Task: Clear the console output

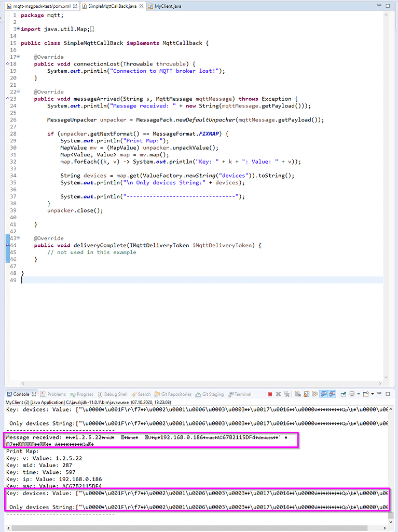Action: point(298,394)
